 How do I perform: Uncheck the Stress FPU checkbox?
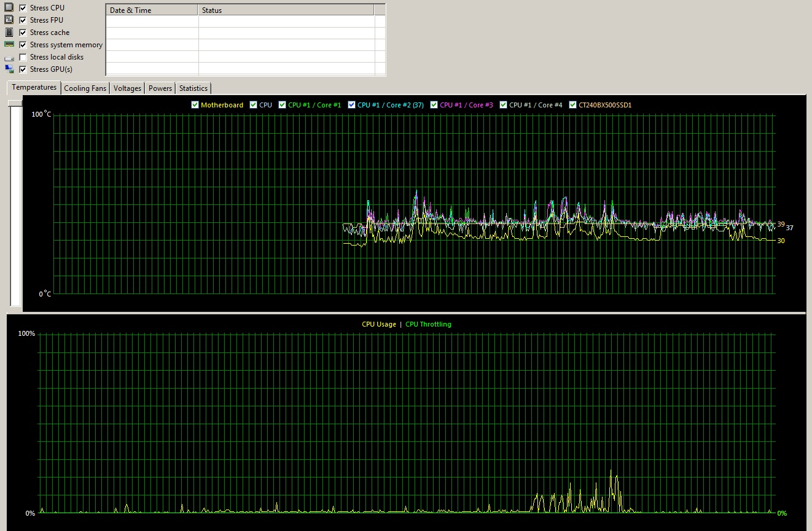pos(23,20)
